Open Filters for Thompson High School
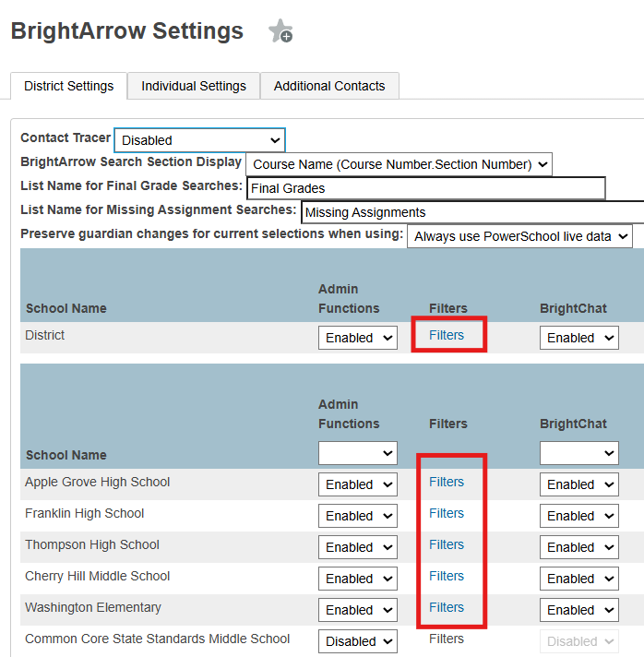This screenshot has height=657, width=644. tap(447, 544)
